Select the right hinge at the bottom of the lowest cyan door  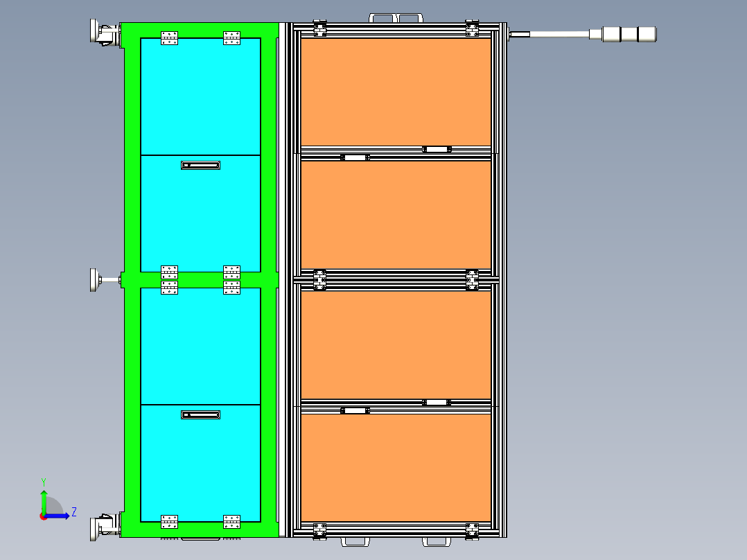point(231,522)
